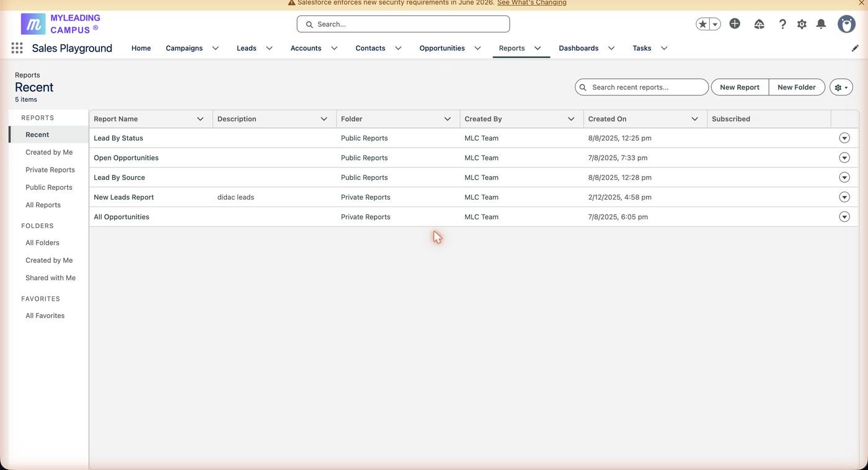Open row actions for Lead By Status

(x=844, y=138)
